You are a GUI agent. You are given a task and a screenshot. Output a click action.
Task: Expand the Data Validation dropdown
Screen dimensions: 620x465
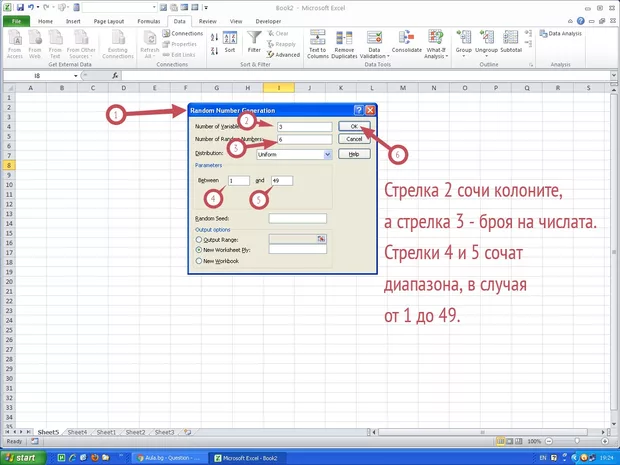coord(375,54)
